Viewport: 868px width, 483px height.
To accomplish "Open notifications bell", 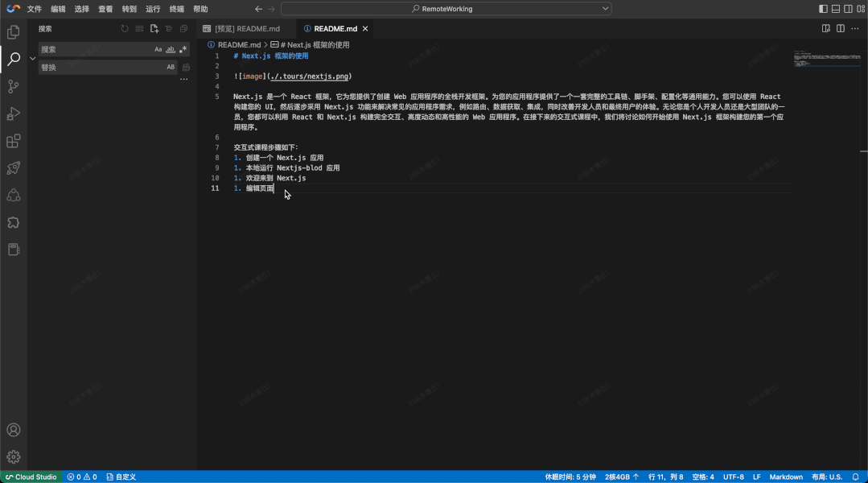I will [856, 477].
